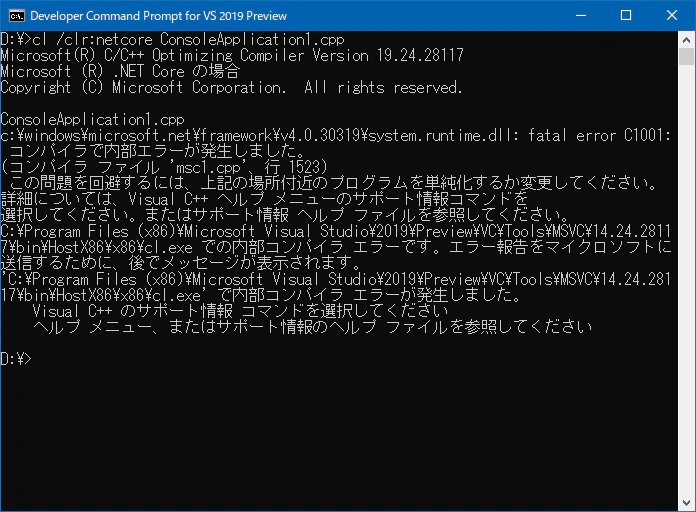Viewport: 696px width, 512px height.
Task: Open the command prompt system menu icon
Action: [16, 16]
